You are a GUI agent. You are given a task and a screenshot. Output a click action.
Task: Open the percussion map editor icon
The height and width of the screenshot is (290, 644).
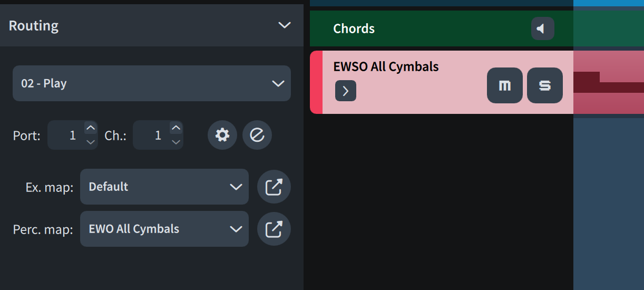[x=274, y=229]
